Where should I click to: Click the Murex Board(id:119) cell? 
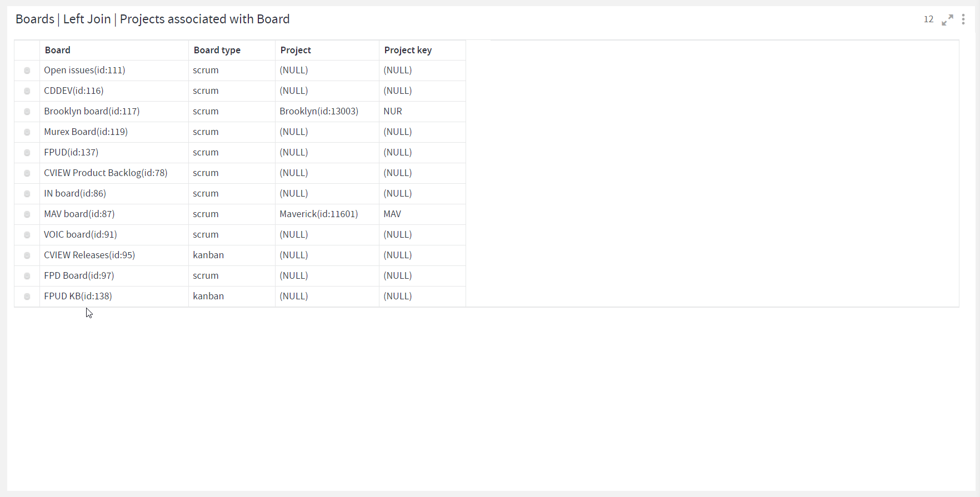click(114, 132)
